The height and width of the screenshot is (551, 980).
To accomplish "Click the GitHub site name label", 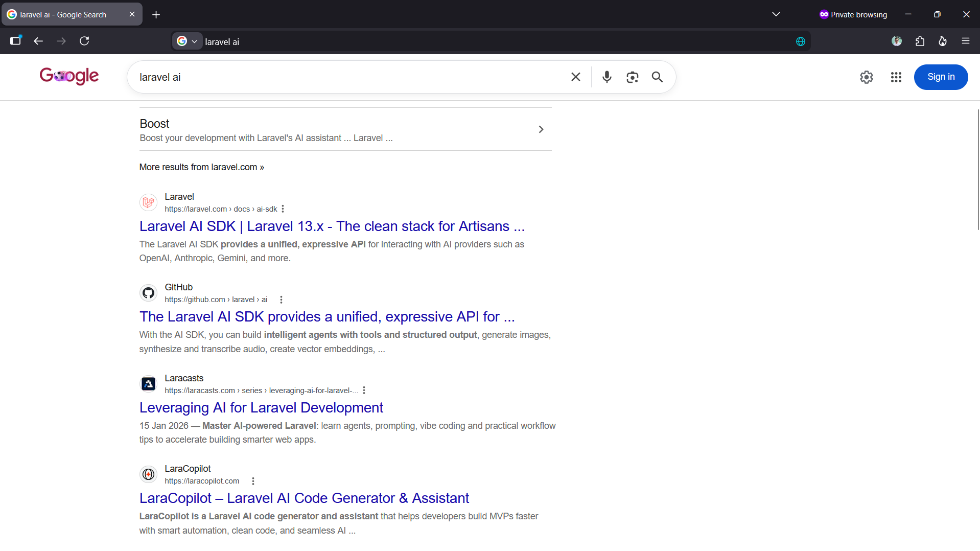I will point(178,287).
